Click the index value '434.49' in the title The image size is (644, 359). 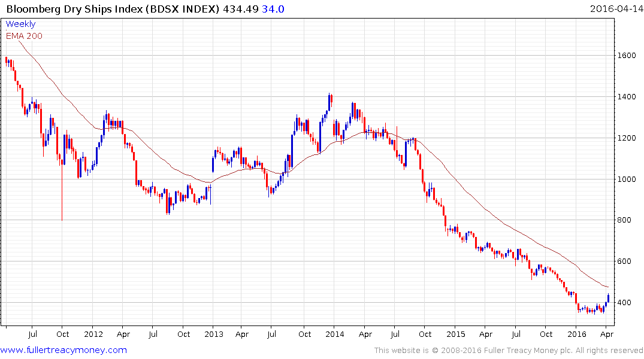(x=241, y=9)
